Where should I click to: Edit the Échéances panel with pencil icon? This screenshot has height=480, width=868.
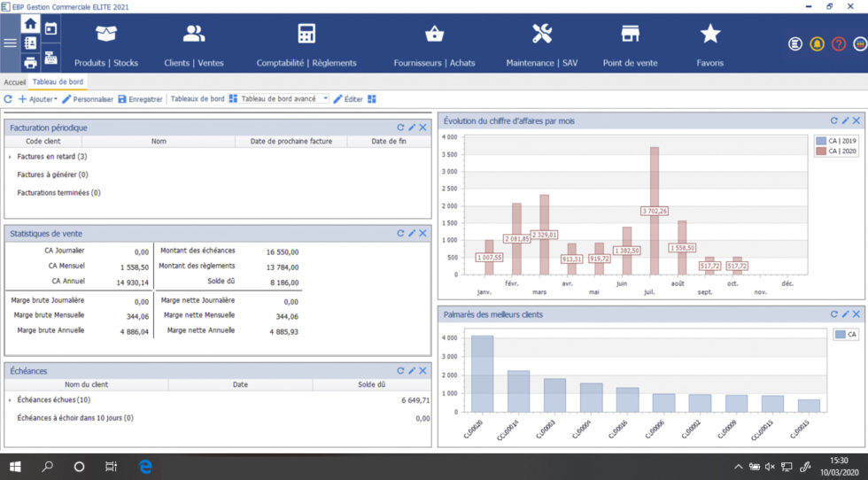tap(412, 371)
